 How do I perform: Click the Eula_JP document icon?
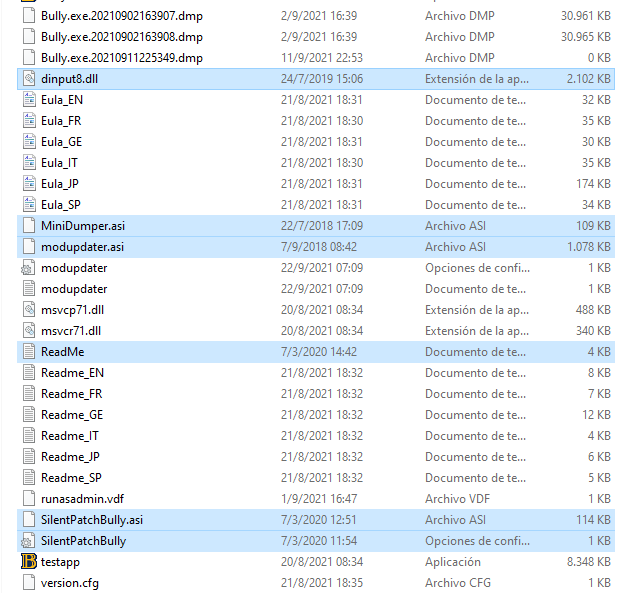29,184
